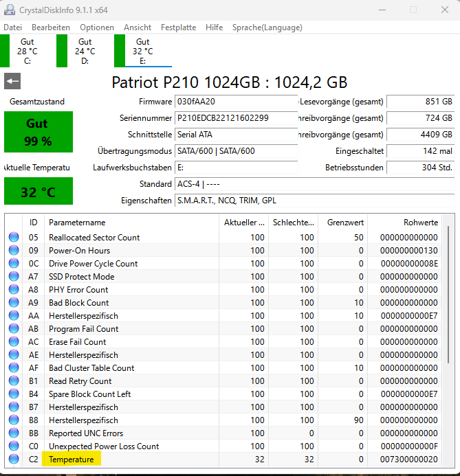Click status orb for attribute AE row
Screen dimensions: 460x476
pos(14,354)
